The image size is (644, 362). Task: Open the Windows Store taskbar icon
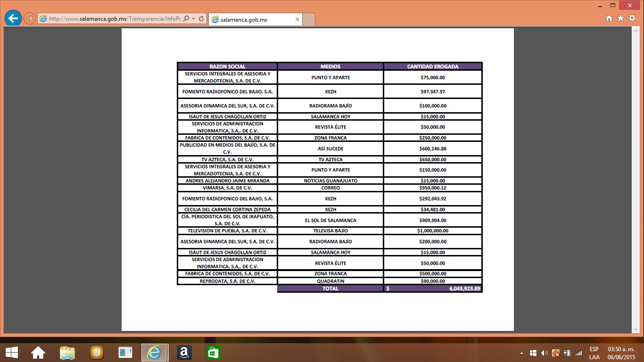click(213, 353)
